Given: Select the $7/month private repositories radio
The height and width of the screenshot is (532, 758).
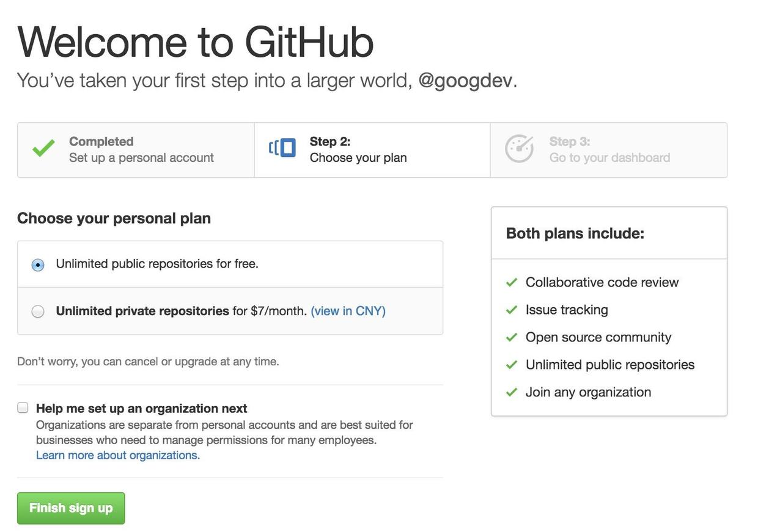Looking at the screenshot, I should tap(38, 312).
